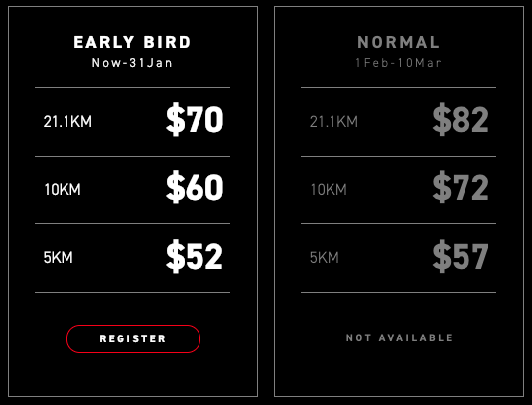532x405 pixels.
Task: Click the Not Available label
Action: pyautogui.click(x=399, y=337)
